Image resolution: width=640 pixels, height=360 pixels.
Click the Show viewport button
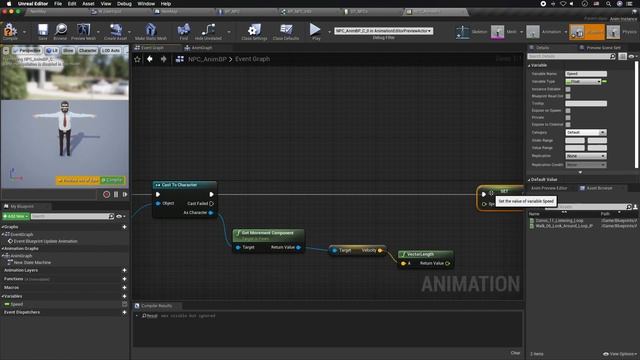coord(68,51)
